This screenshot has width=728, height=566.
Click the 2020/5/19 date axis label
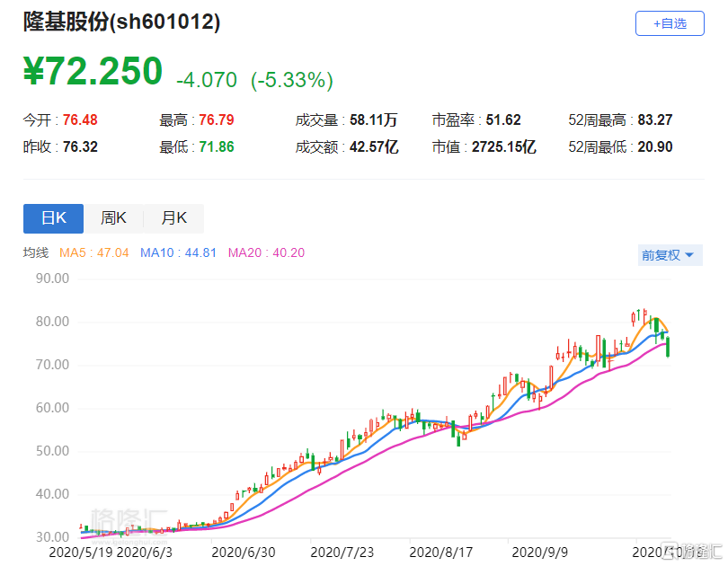pos(81,553)
